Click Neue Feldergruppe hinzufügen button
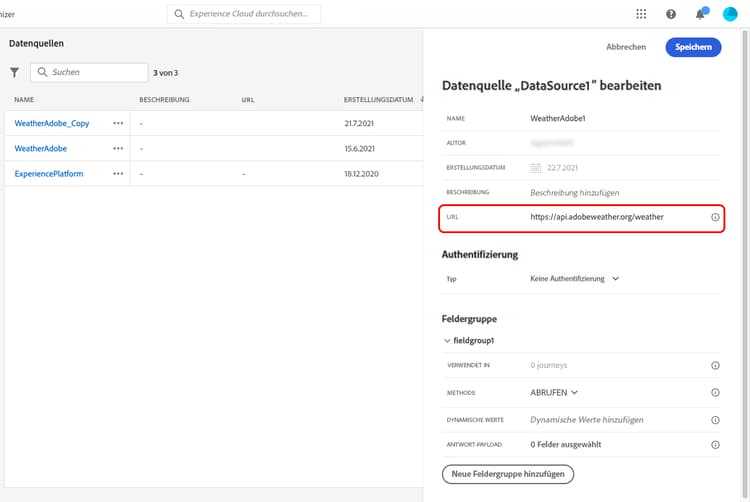750x502 pixels. [x=507, y=474]
